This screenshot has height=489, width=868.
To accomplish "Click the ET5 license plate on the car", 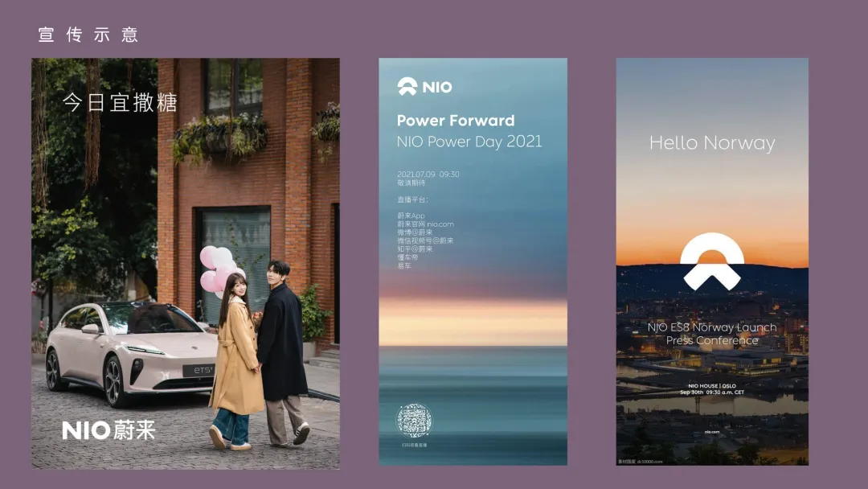I will tap(199, 370).
